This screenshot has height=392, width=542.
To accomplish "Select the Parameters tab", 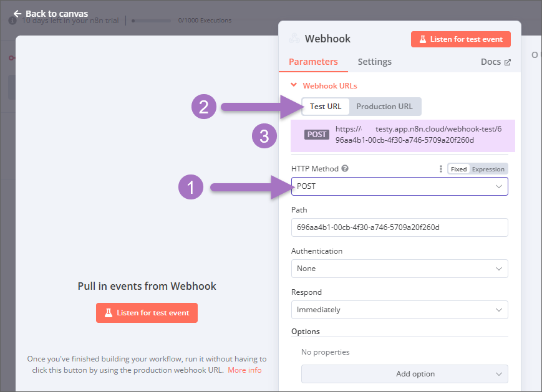I will point(313,62).
